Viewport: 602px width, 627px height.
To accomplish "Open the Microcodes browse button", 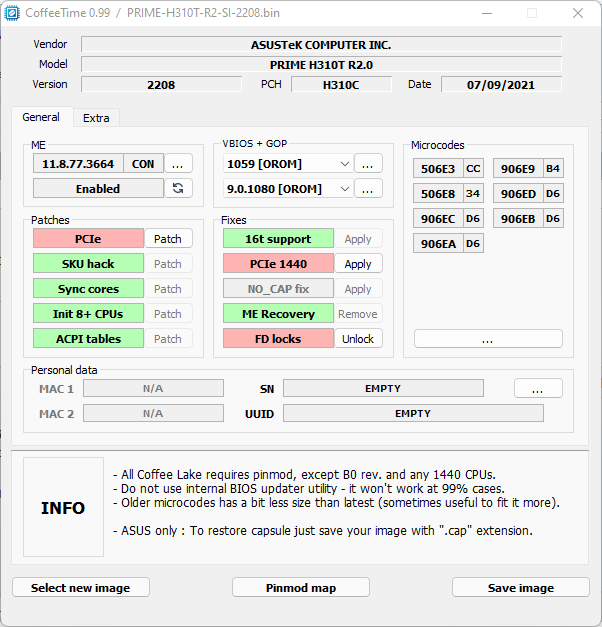I will tap(488, 339).
